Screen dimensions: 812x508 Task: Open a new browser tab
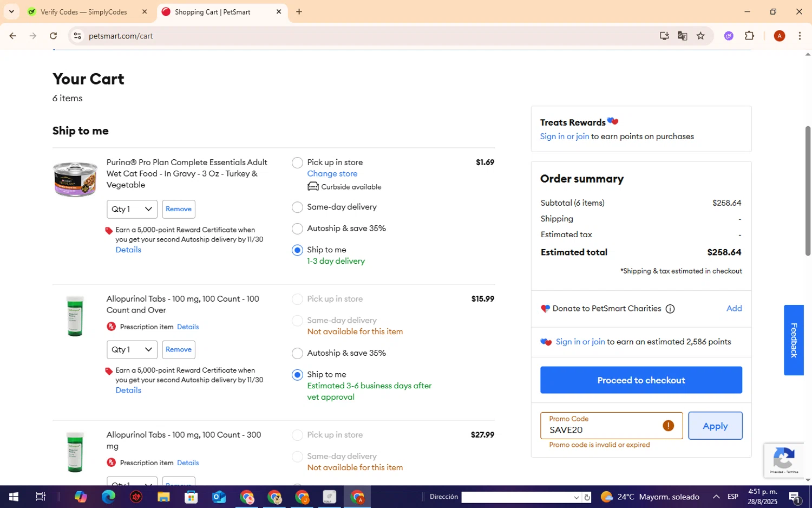pyautogui.click(x=299, y=12)
